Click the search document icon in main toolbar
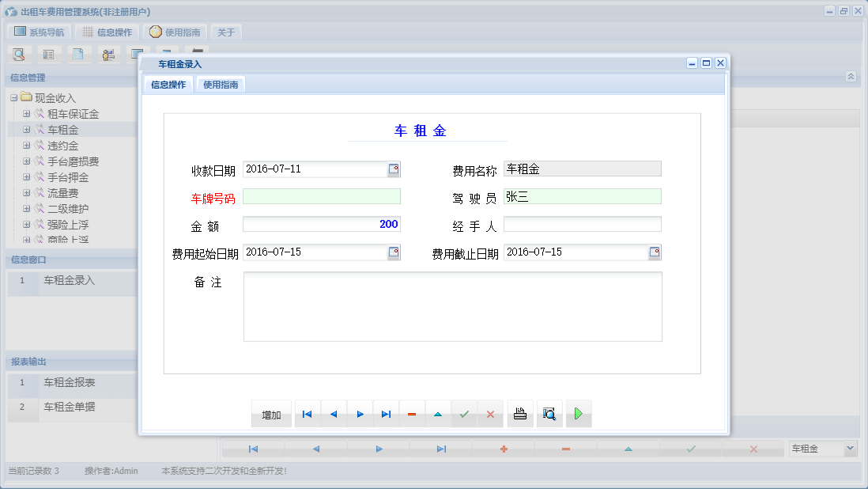Viewport: 868px width, 489px height. coord(19,55)
